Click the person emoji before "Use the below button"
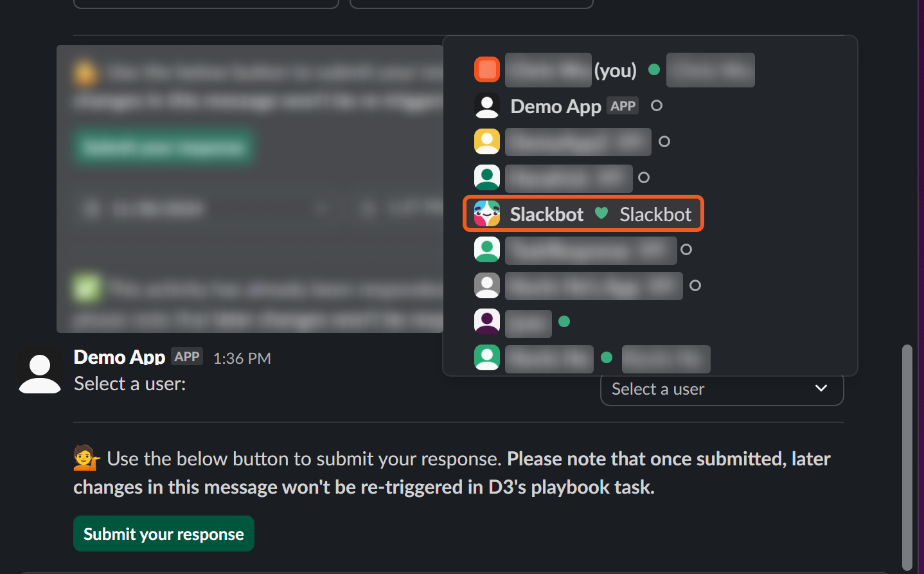 [86, 459]
